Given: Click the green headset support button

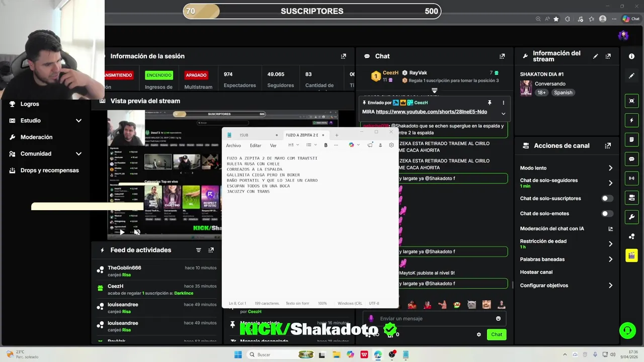Looking at the screenshot, I should tap(627, 330).
